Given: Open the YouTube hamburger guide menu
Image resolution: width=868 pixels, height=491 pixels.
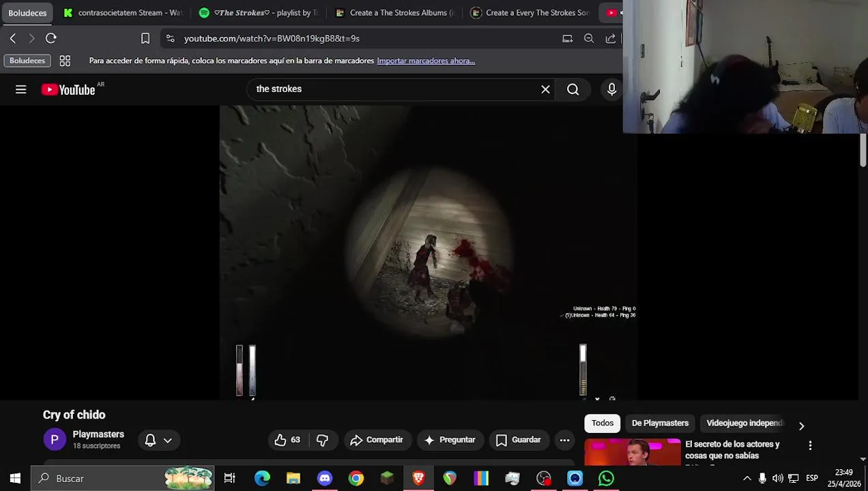Looking at the screenshot, I should tap(21, 89).
